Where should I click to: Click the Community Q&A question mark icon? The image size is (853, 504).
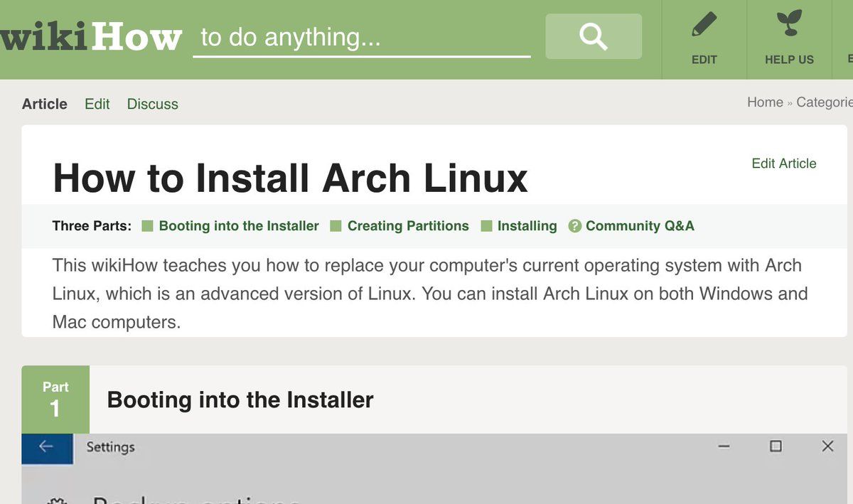coord(574,226)
